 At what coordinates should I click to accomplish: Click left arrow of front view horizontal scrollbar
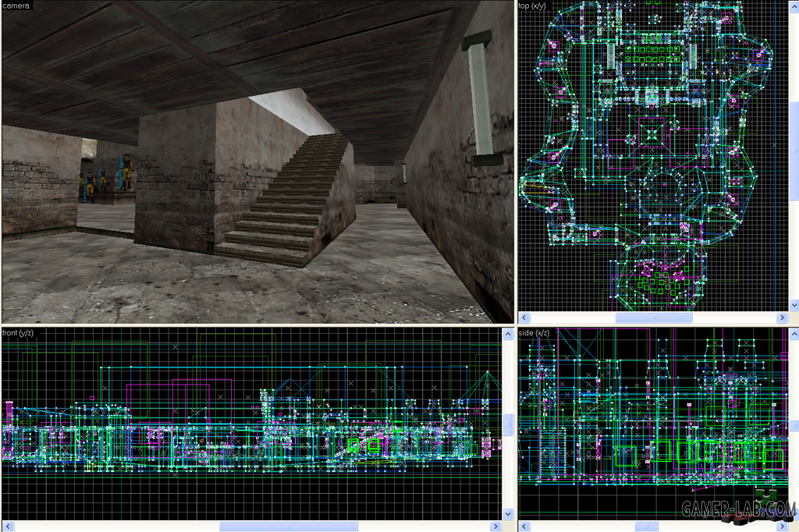tap(7, 526)
